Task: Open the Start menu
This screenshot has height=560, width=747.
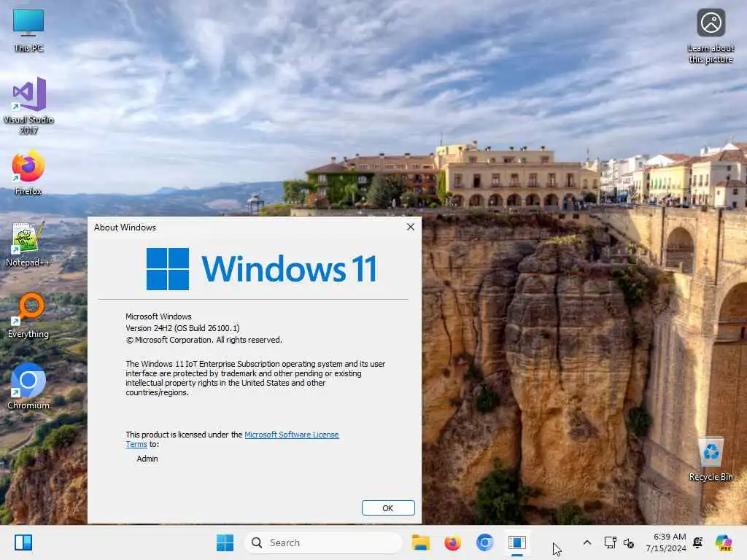Action: 225,542
